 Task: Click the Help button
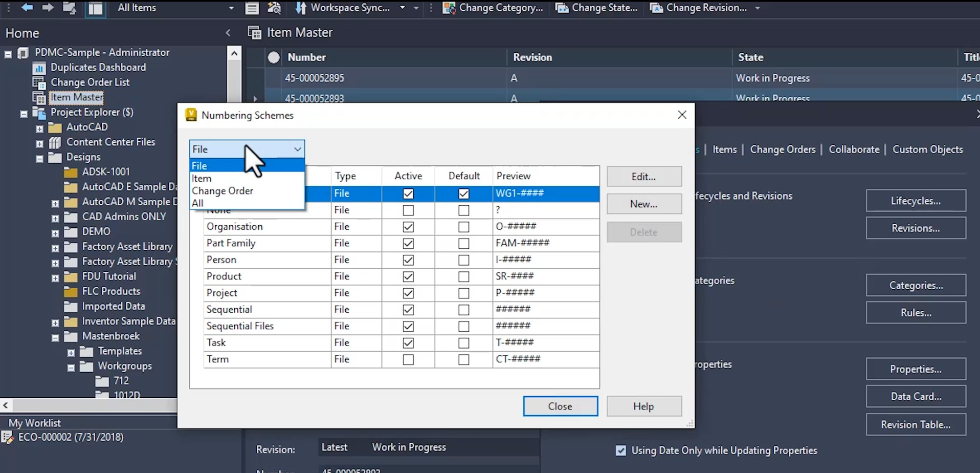click(644, 406)
